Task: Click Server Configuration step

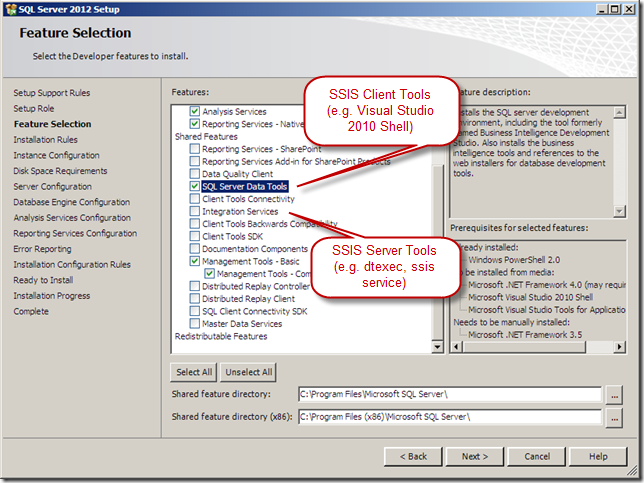Action: [x=53, y=186]
